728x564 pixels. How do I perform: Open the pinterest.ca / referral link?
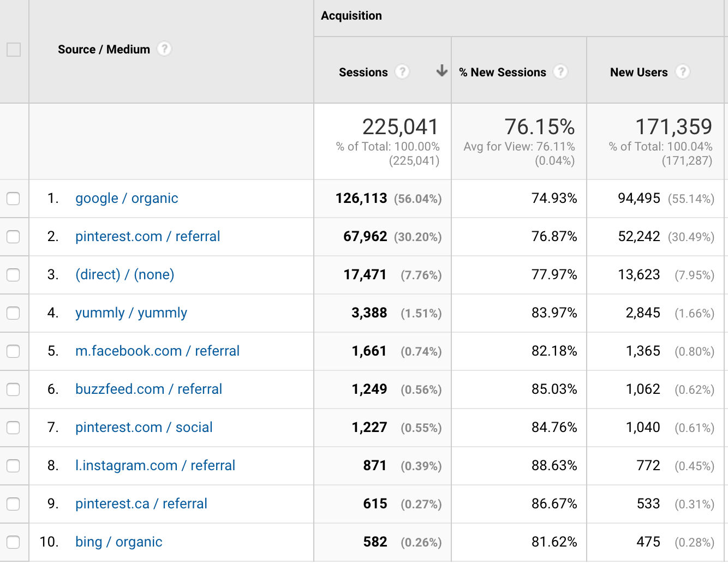(x=141, y=504)
